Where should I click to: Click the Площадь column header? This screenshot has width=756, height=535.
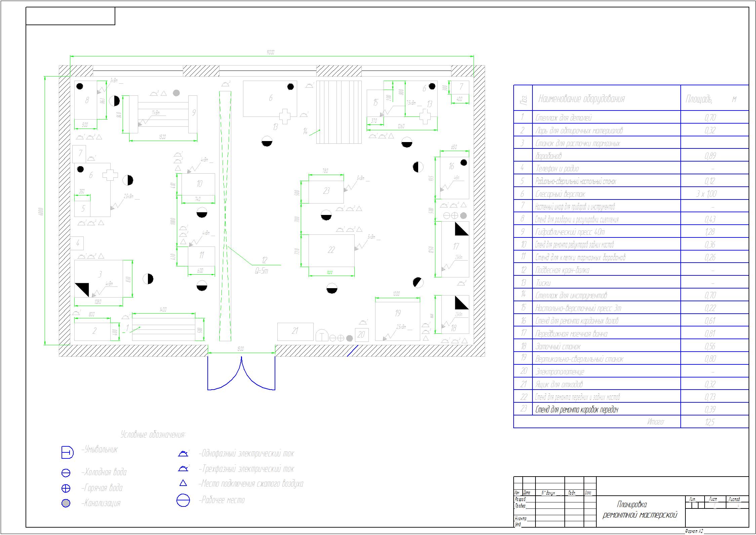click(711, 99)
